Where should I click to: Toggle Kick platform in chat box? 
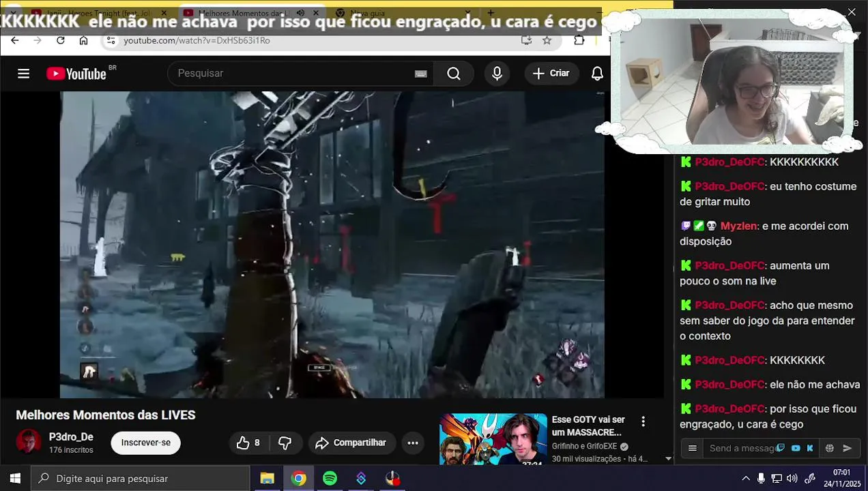click(x=810, y=448)
